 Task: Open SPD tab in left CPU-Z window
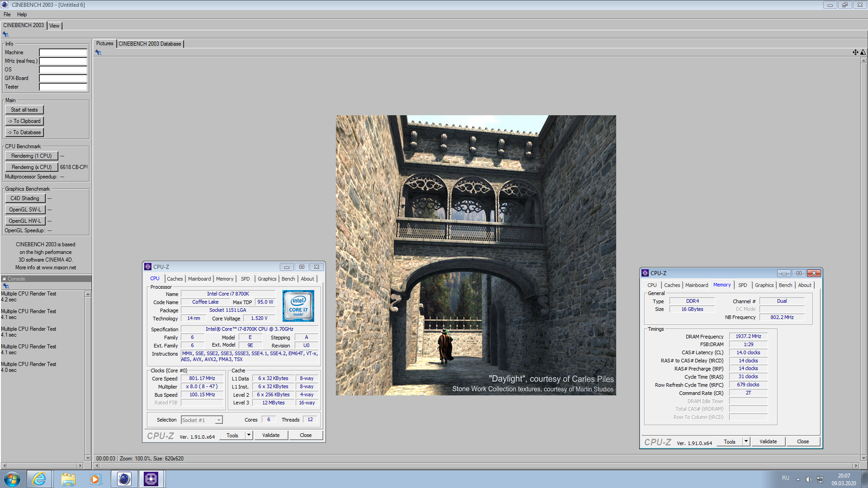pyautogui.click(x=245, y=279)
